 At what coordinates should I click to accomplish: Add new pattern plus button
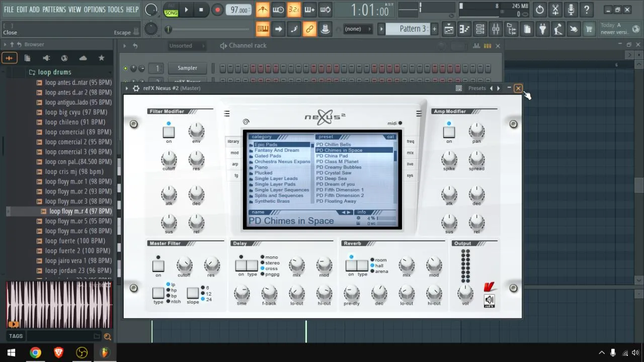(435, 29)
